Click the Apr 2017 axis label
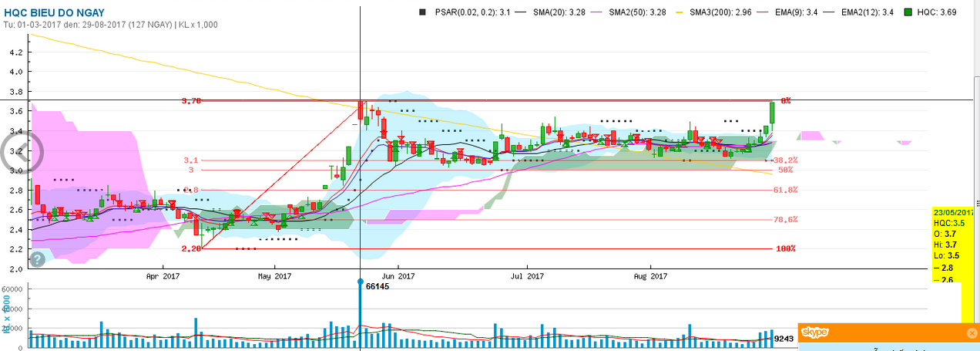 162,275
